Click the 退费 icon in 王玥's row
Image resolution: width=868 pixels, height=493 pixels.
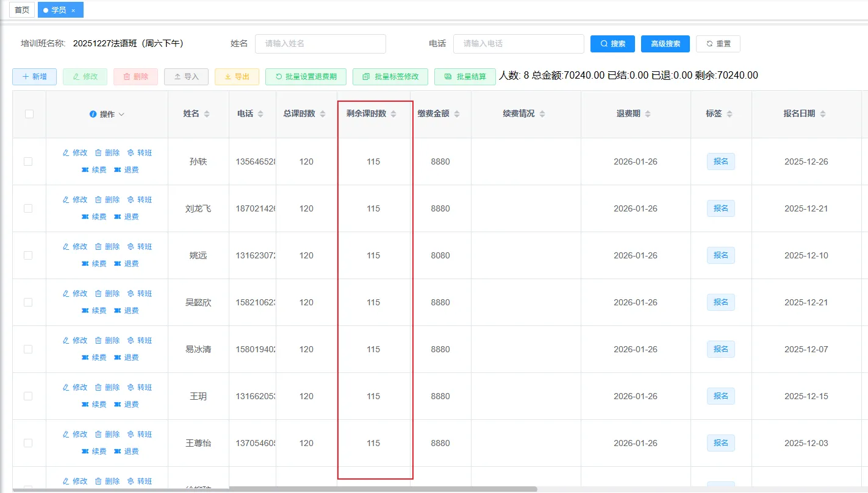(118, 405)
